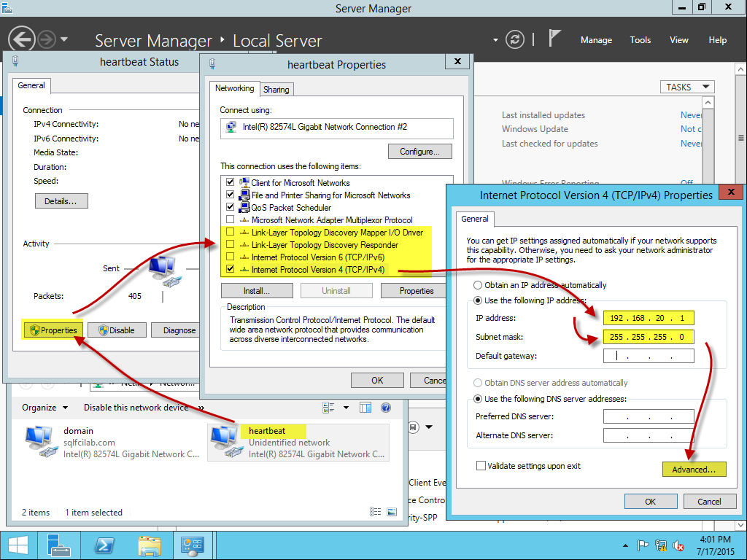
Task: Select the heartbeat network connection icon
Action: click(225, 442)
